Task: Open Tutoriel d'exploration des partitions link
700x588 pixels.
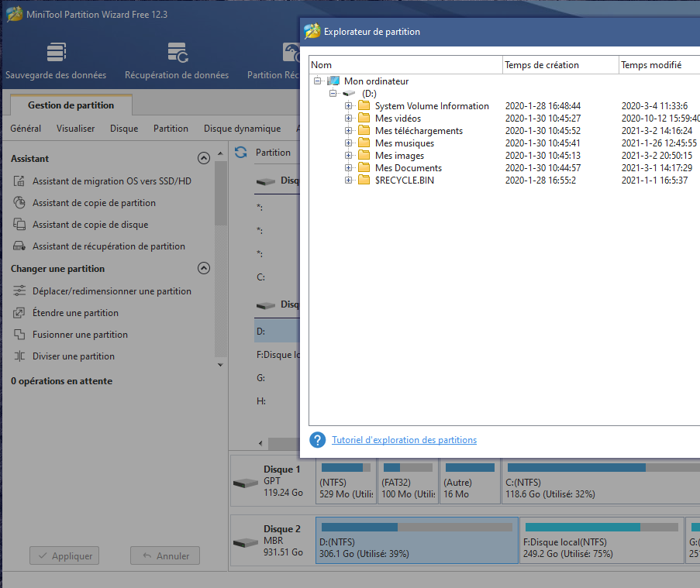Action: tap(404, 440)
